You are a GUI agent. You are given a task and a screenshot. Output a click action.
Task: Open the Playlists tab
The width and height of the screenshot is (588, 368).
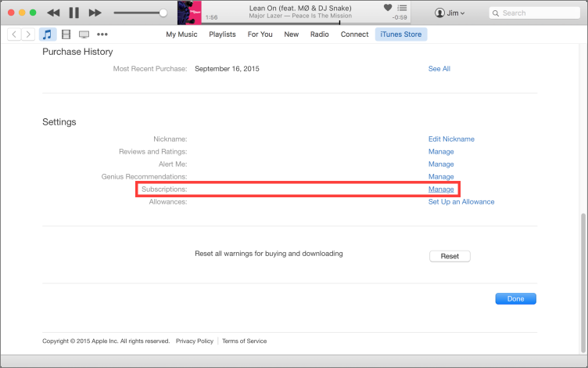coord(222,34)
